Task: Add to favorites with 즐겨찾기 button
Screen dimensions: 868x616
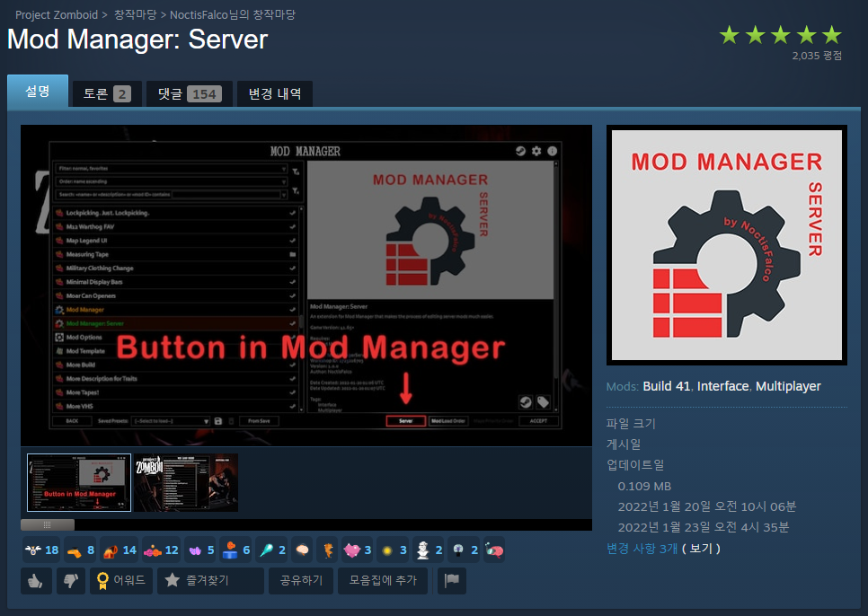Action: 210,581
